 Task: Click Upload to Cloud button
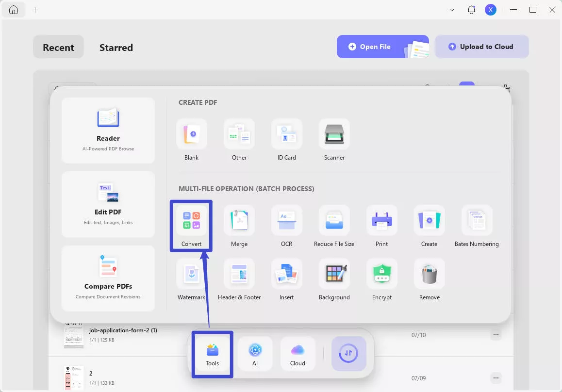481,47
